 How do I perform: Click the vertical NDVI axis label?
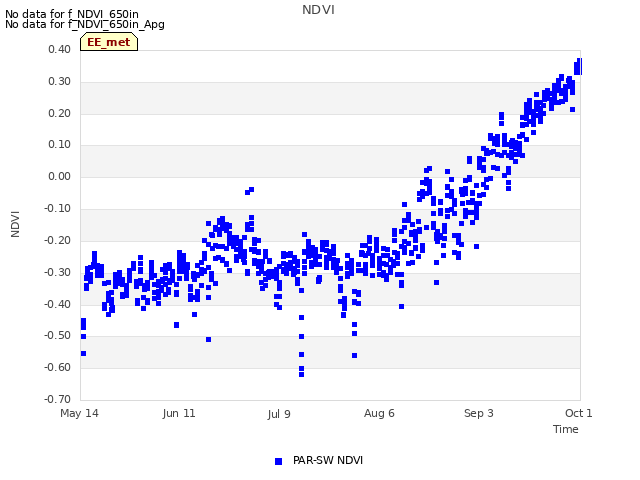pyautogui.click(x=15, y=224)
